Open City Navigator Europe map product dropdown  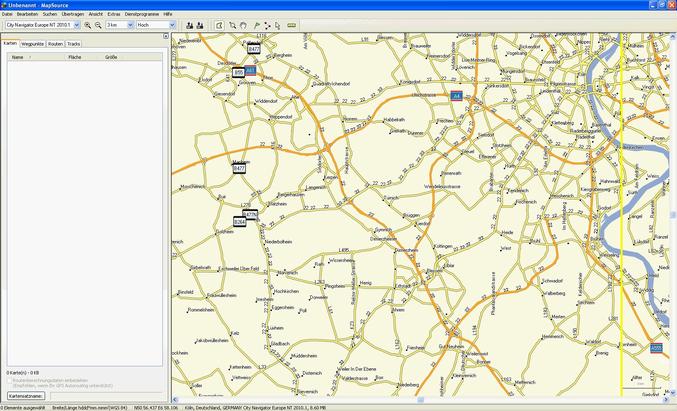pos(42,25)
